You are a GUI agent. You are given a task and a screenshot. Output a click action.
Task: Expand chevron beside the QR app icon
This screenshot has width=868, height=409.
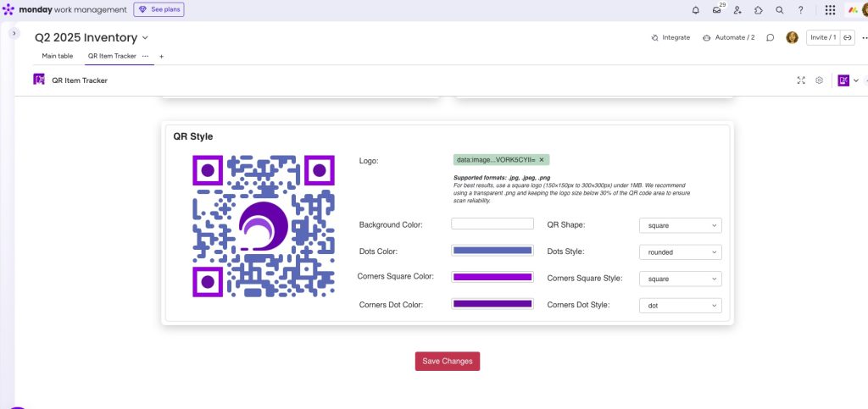(856, 80)
